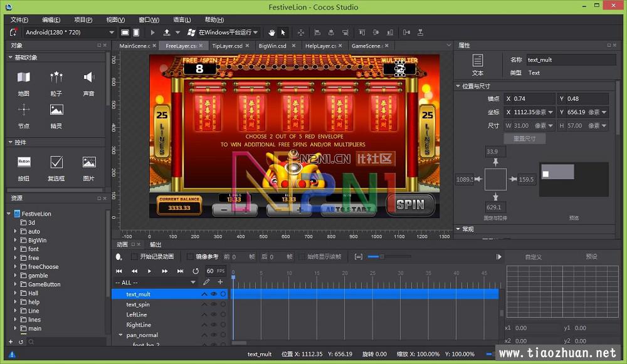Play the animation in timeline
Screen dimensions: 627x364
coord(149,271)
